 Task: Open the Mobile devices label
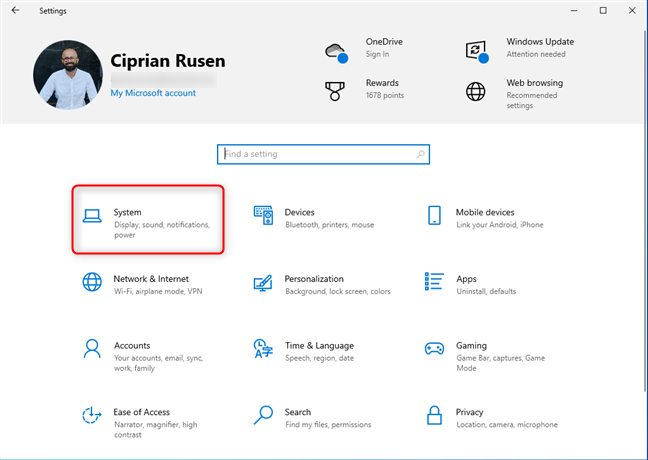pyautogui.click(x=485, y=212)
